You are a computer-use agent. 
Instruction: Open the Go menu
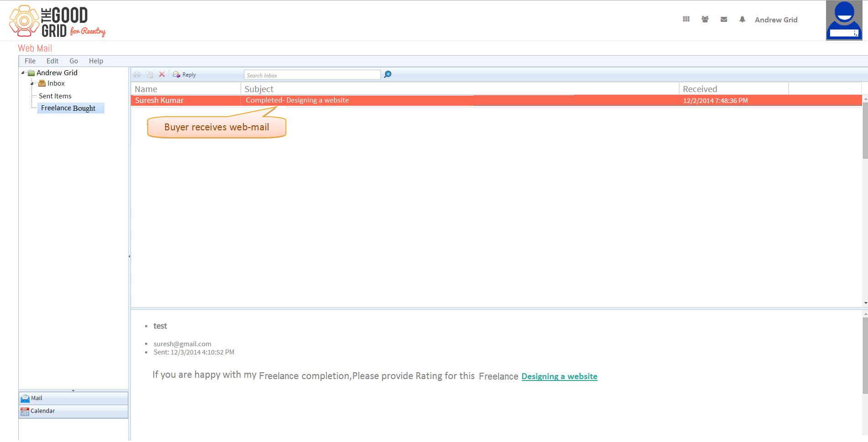(74, 61)
